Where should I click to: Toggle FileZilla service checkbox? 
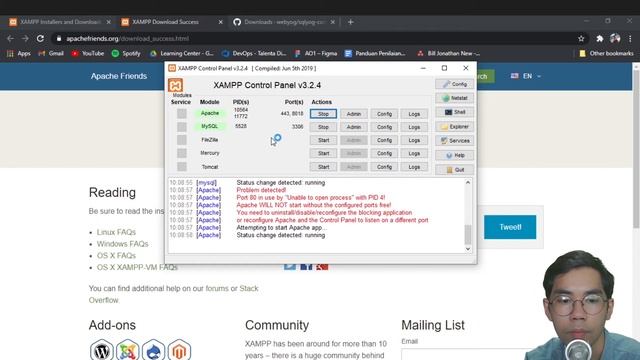pos(182,140)
